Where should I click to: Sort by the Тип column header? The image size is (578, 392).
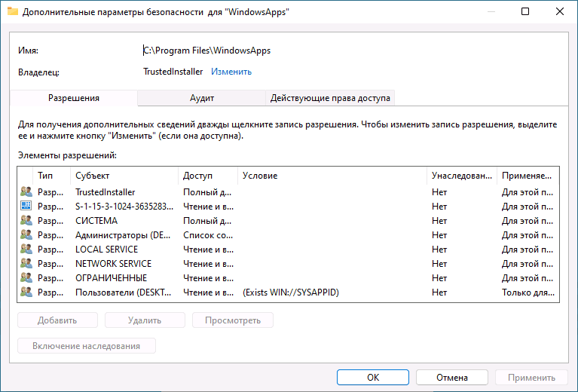(x=51, y=176)
